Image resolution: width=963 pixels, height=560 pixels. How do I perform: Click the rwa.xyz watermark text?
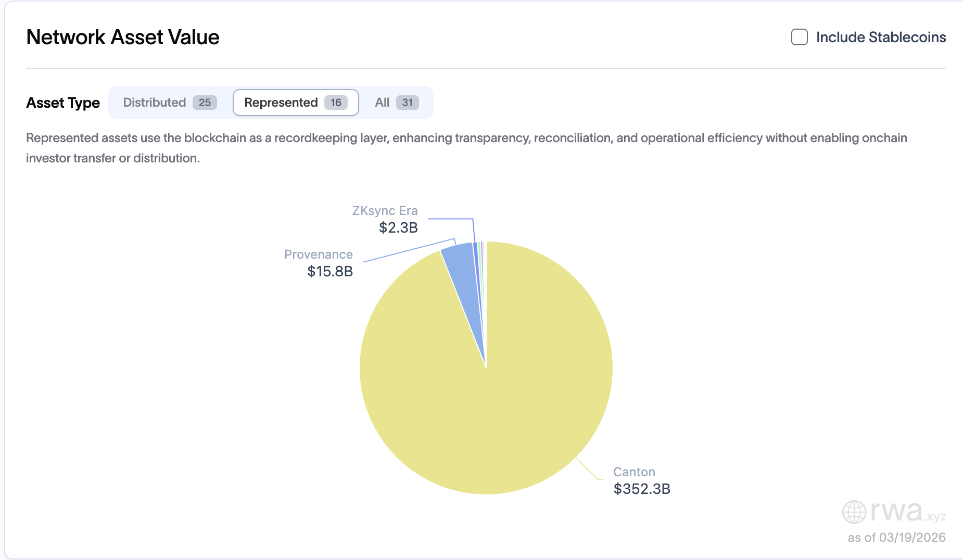click(908, 512)
